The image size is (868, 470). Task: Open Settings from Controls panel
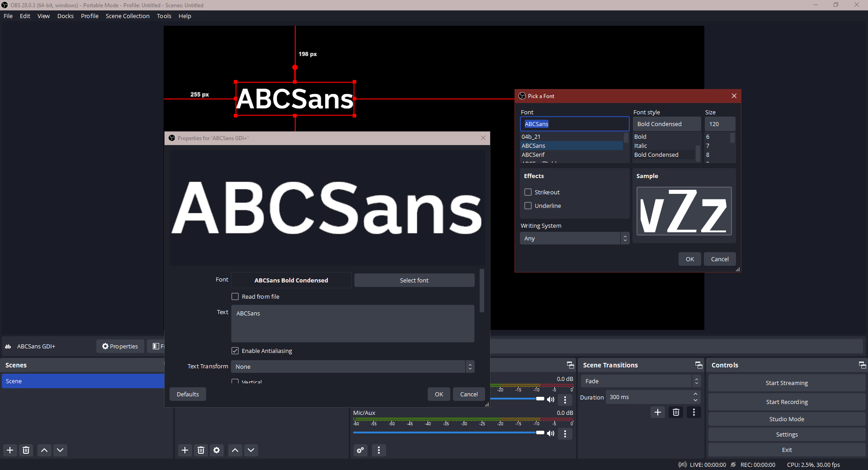click(787, 434)
